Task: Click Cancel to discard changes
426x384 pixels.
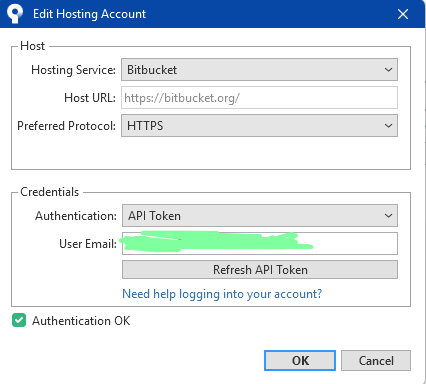Action: pos(376,360)
